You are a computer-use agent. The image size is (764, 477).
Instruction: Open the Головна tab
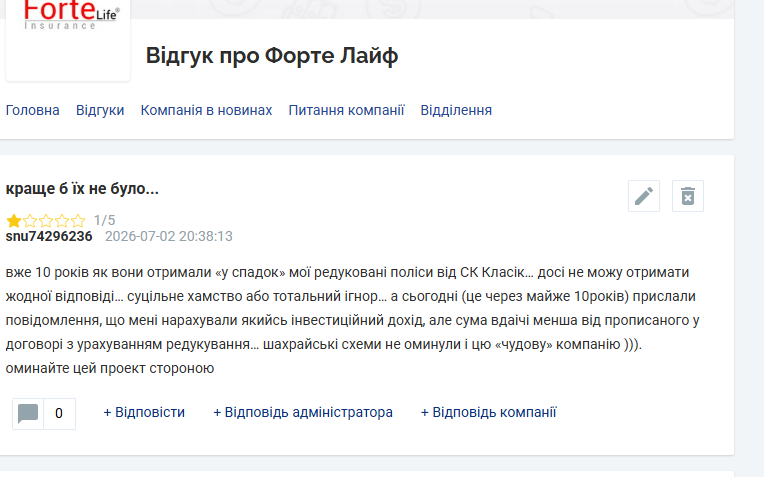pyautogui.click(x=33, y=110)
